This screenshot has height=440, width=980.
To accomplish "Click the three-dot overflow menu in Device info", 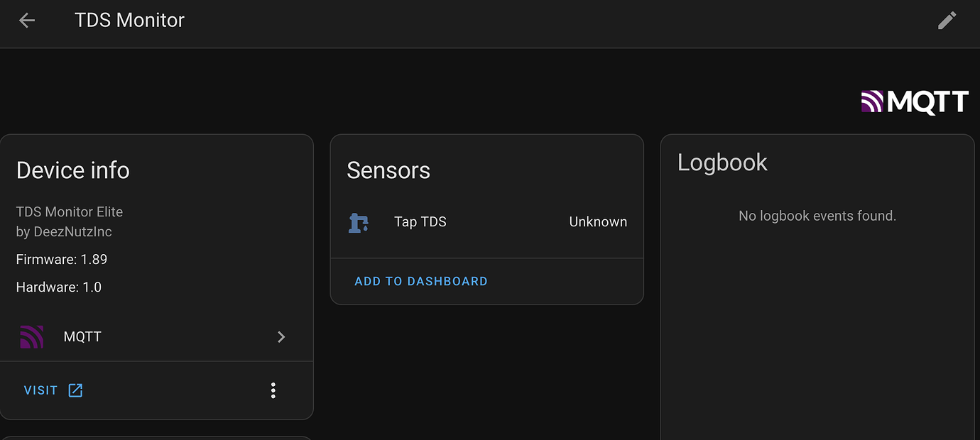I will pos(273,390).
